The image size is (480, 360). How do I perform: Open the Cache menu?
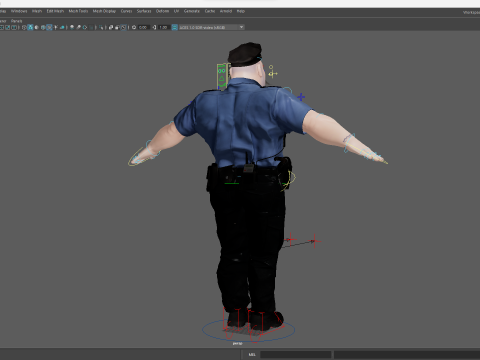click(x=210, y=11)
